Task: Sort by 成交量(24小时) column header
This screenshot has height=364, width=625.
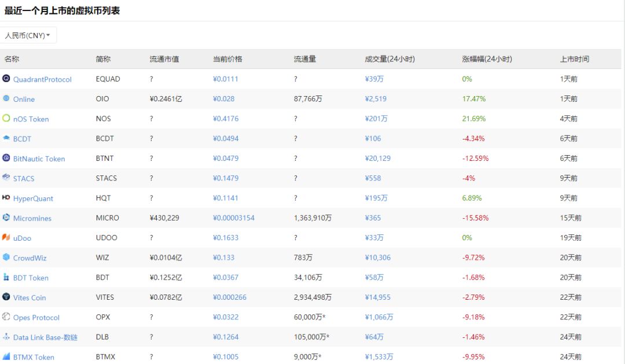Action: click(390, 59)
